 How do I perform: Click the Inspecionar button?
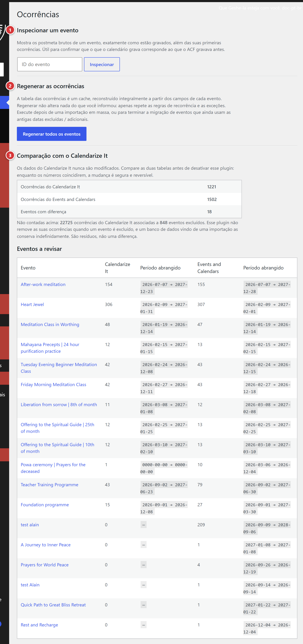(x=102, y=64)
